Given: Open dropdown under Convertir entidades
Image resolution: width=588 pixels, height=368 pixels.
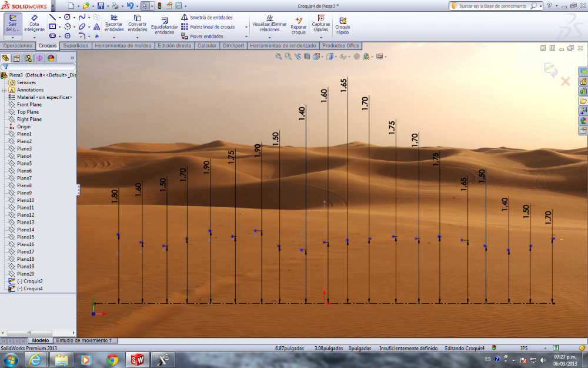Looking at the screenshot, I should [x=137, y=37].
